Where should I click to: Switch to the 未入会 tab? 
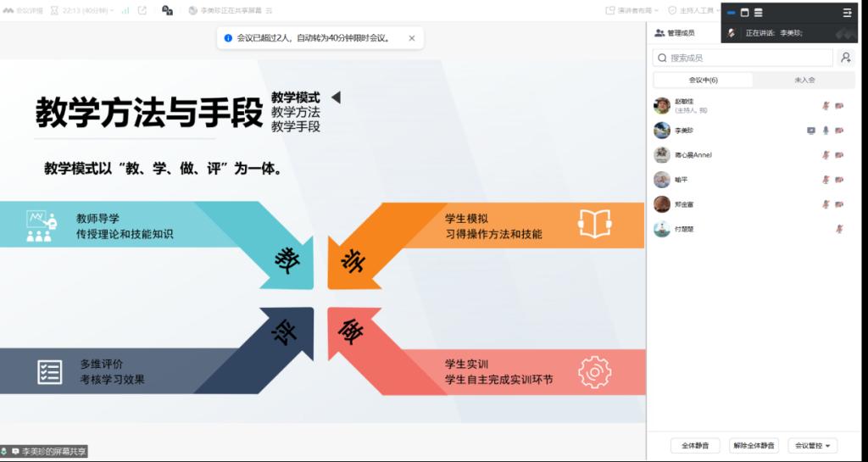click(804, 80)
